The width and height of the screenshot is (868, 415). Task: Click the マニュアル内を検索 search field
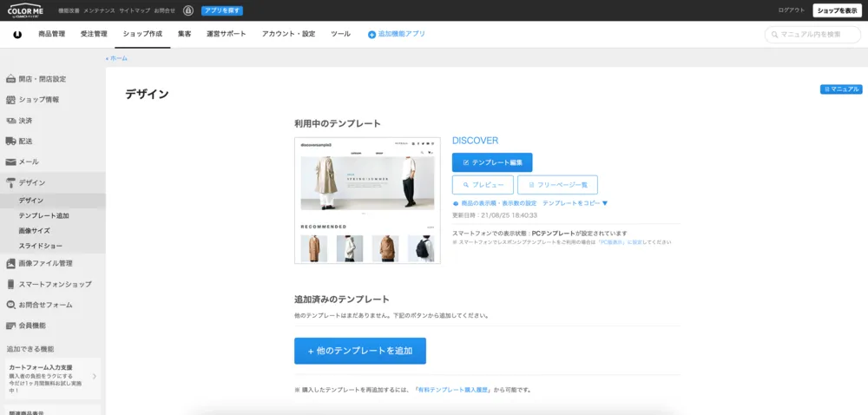coord(815,35)
